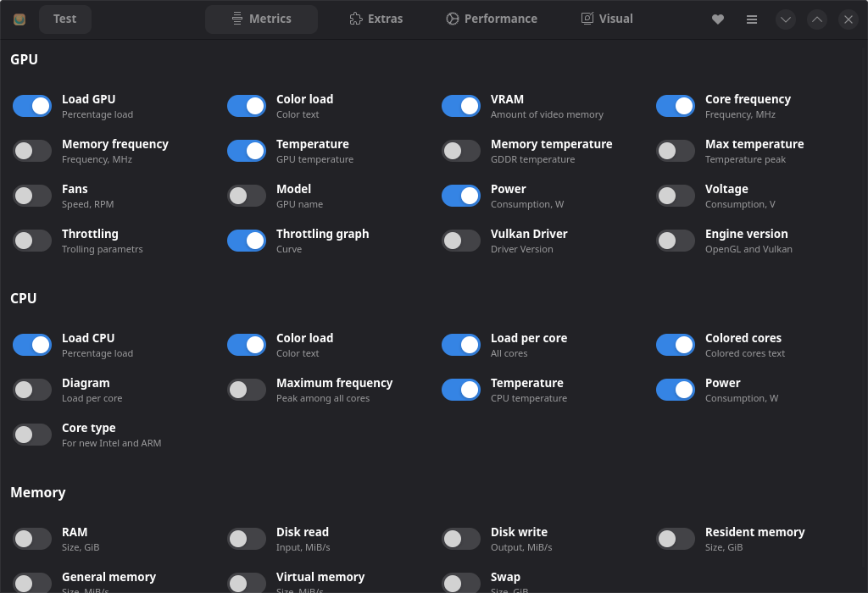Image resolution: width=868 pixels, height=593 pixels.
Task: Click the Test profile button
Action: pyautogui.click(x=64, y=19)
